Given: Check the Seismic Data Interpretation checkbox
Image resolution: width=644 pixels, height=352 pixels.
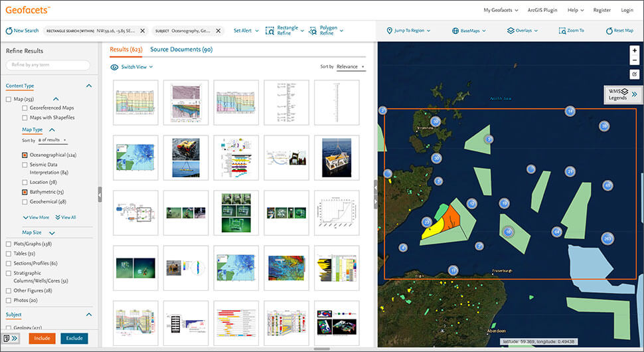Looking at the screenshot, I should (x=25, y=165).
